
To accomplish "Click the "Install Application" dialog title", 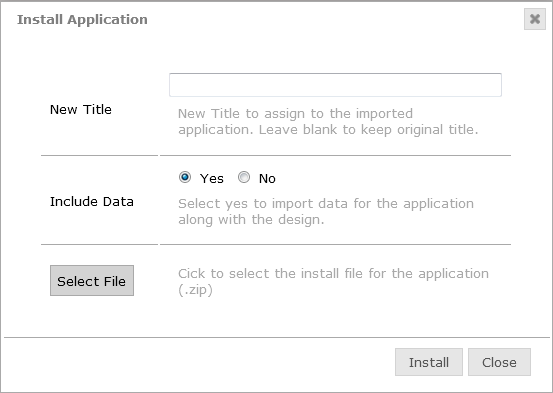I will click(82, 19).
